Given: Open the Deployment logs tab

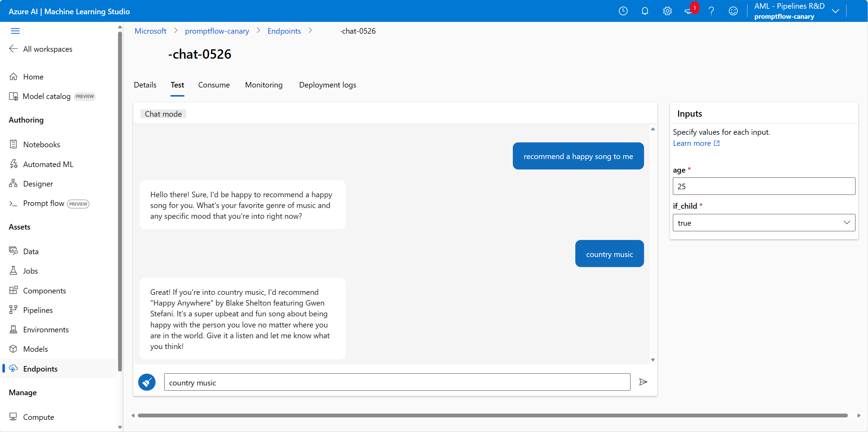Looking at the screenshot, I should click(x=327, y=85).
